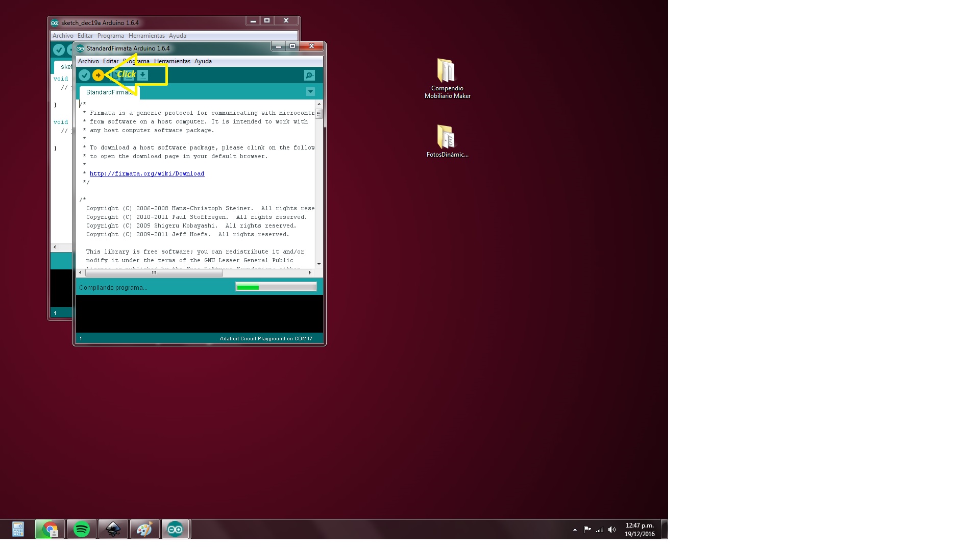
Task: Open the Archivo menu in StandardFirmata
Action: tap(88, 61)
